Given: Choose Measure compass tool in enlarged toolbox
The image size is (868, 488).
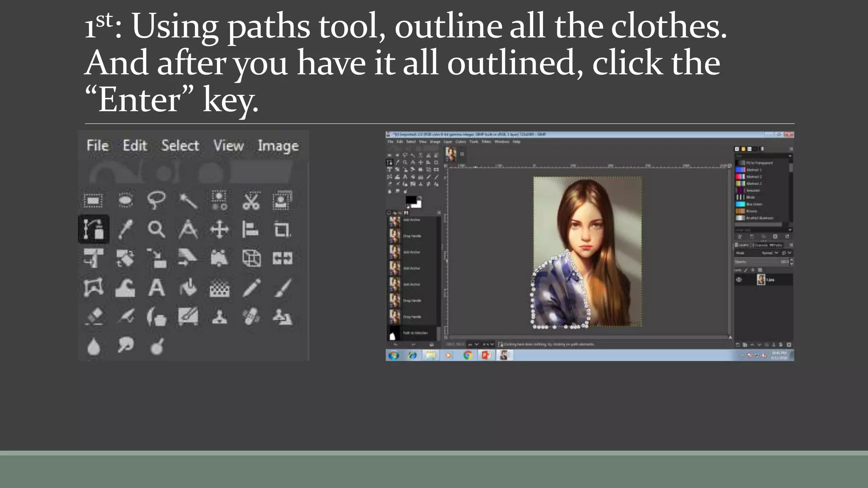Looking at the screenshot, I should click(x=188, y=229).
